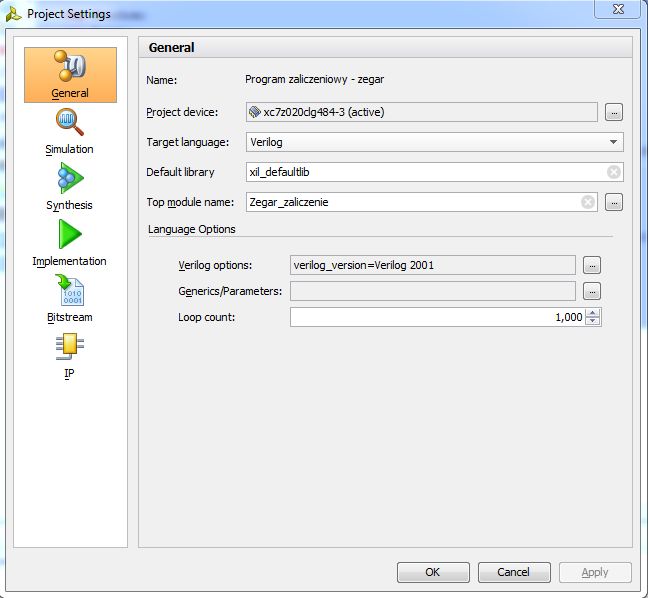Clear the Top module name field
The image size is (648, 598).
pos(588,202)
